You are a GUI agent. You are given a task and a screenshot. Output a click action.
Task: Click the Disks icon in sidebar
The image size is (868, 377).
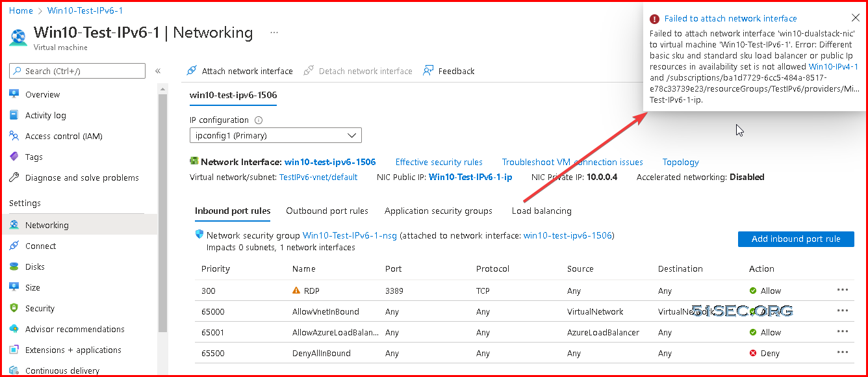14,266
